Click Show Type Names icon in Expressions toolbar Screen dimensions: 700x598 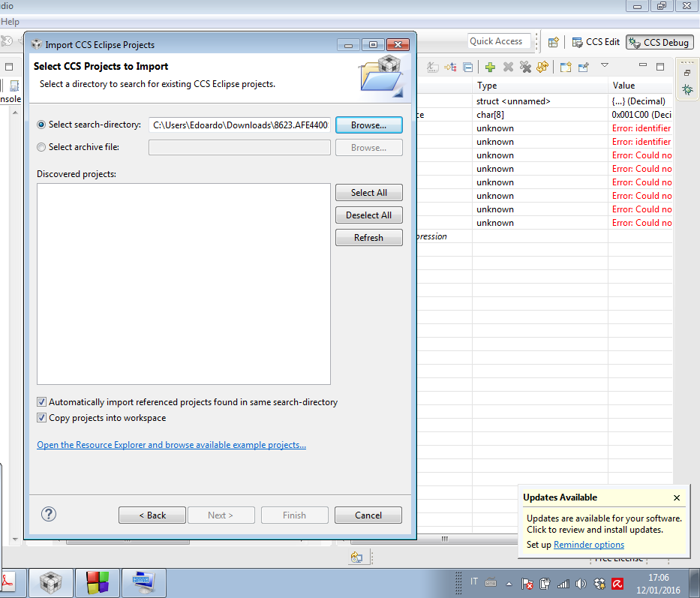[x=432, y=67]
